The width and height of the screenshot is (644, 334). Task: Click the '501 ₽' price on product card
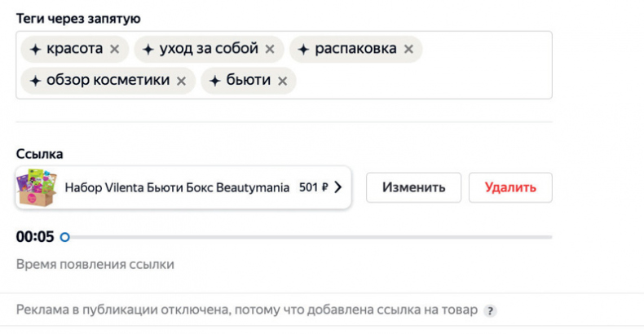pos(313,187)
